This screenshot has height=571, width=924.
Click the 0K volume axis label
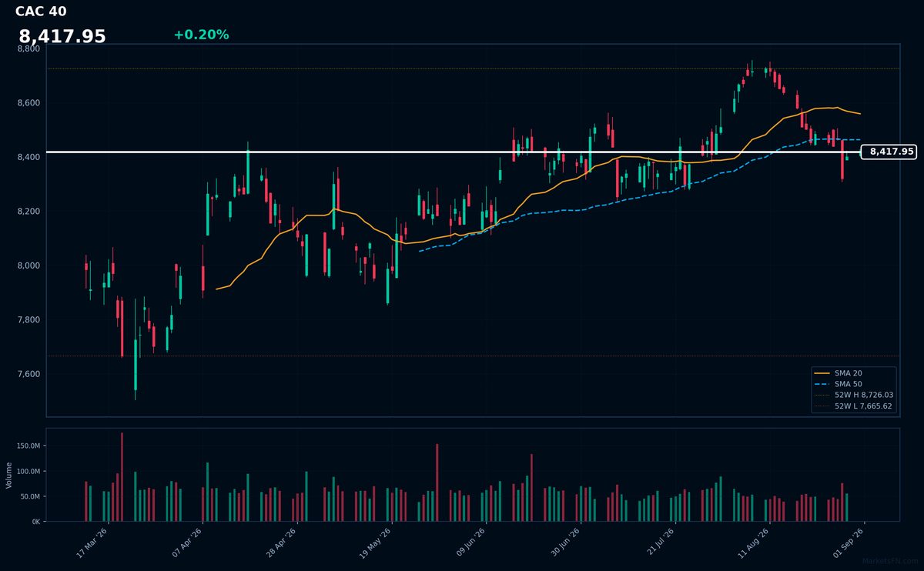pos(36,522)
